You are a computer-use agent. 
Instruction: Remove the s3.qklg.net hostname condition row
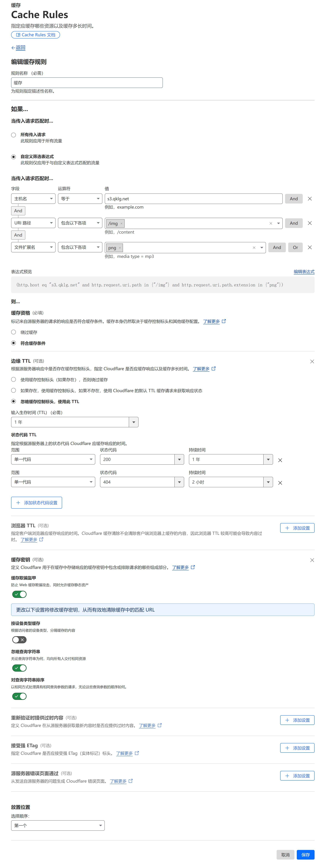click(310, 199)
